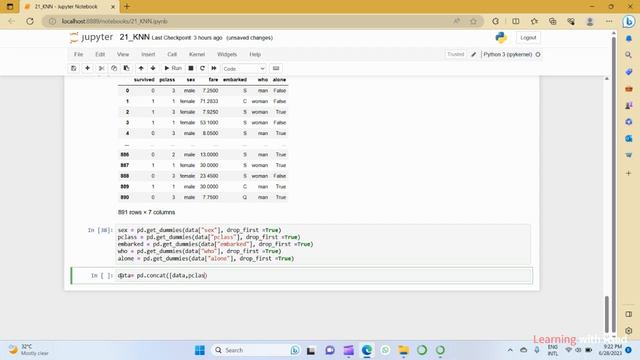
Task: Open the File menu
Action: (78, 54)
